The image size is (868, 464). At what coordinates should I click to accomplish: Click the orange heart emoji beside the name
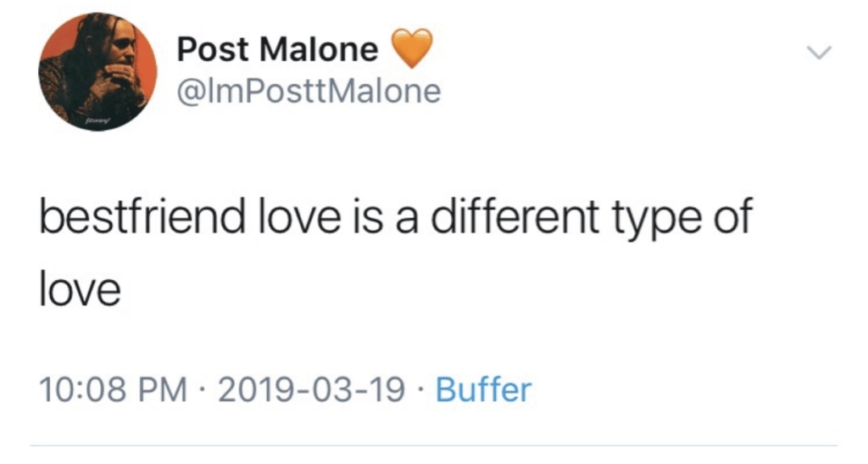click(411, 48)
